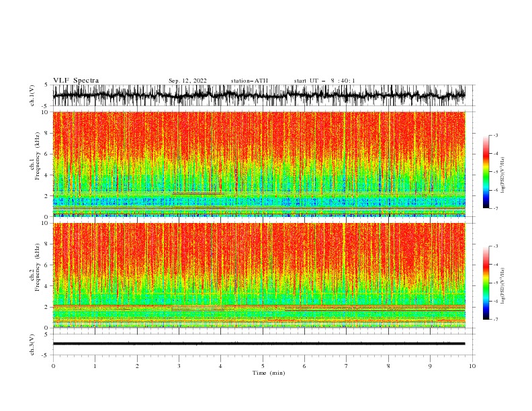This screenshot has height=411, width=532.
Task: Click the "-7" label on ch.1 color bar
Action: click(x=495, y=209)
